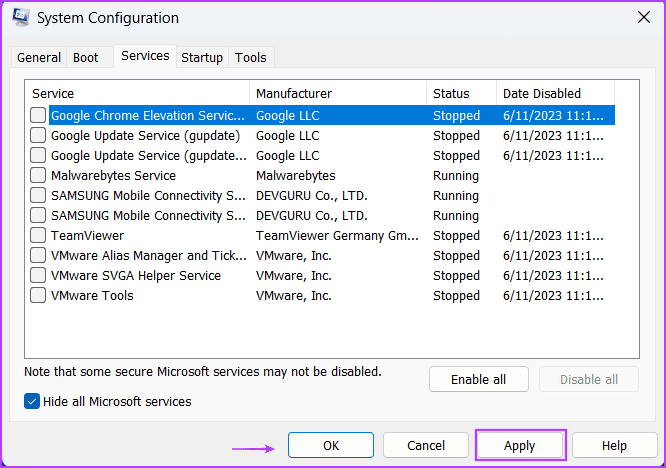Click the Disable all button
Image resolution: width=666 pixels, height=468 pixels.
tap(589, 379)
